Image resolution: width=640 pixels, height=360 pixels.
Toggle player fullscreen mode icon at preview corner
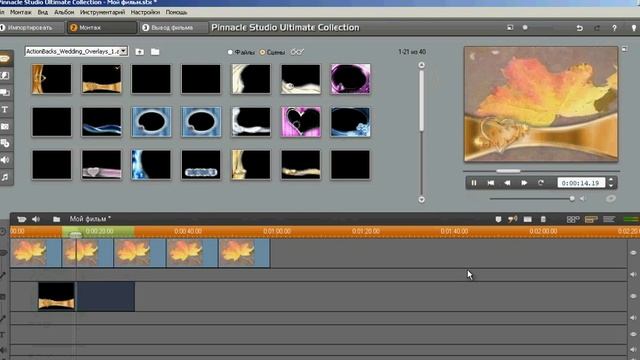[625, 49]
